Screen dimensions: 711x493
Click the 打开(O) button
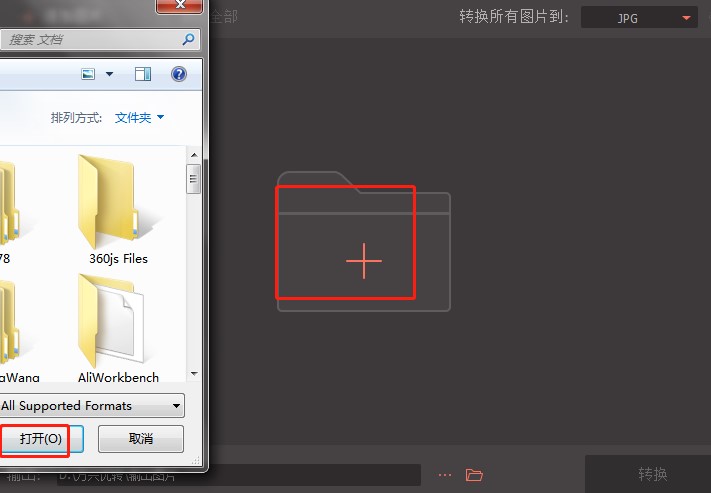tap(41, 439)
